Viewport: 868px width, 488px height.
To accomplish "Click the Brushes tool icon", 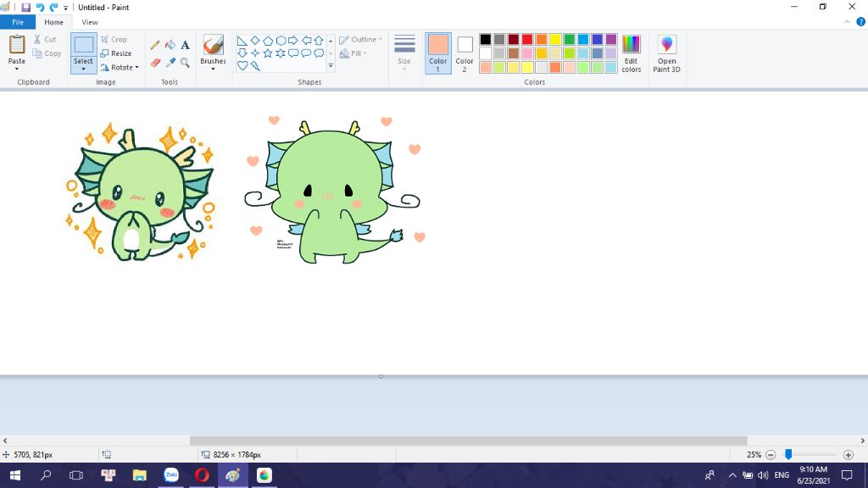I will (x=213, y=45).
